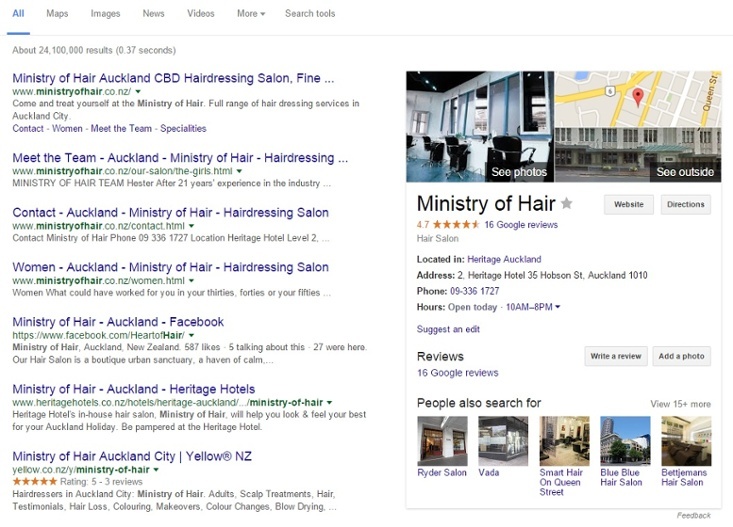Open Ministry of Hair Heritage Hotels result
Screen dimensions: 733x527
pyautogui.click(x=133, y=389)
